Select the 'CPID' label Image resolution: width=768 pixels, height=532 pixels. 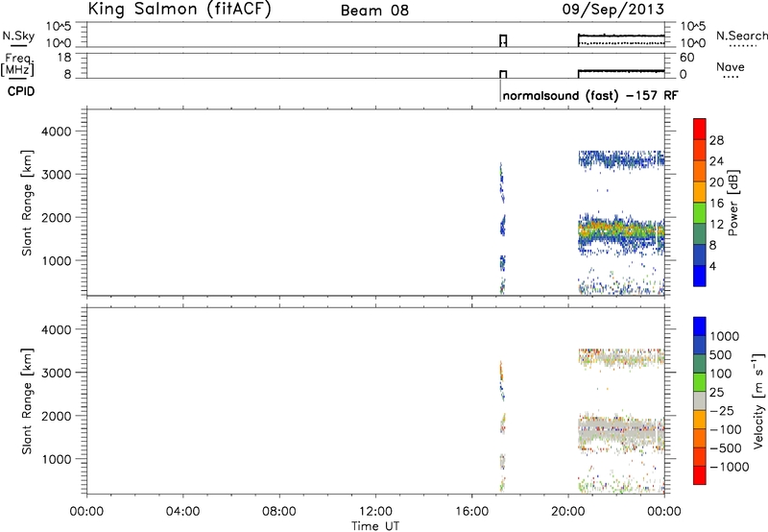click(x=21, y=91)
